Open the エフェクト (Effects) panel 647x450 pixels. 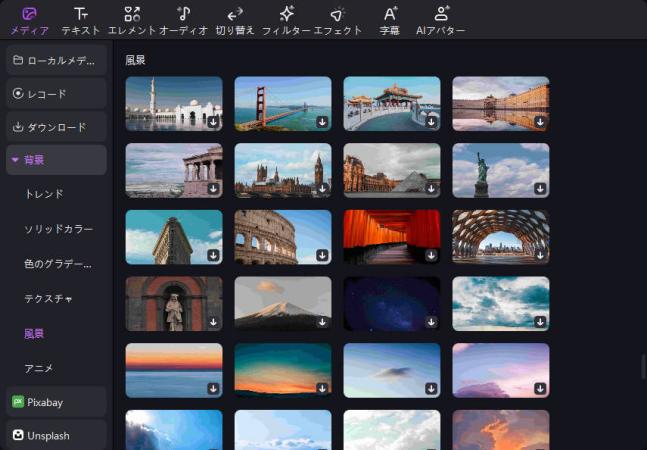338,20
